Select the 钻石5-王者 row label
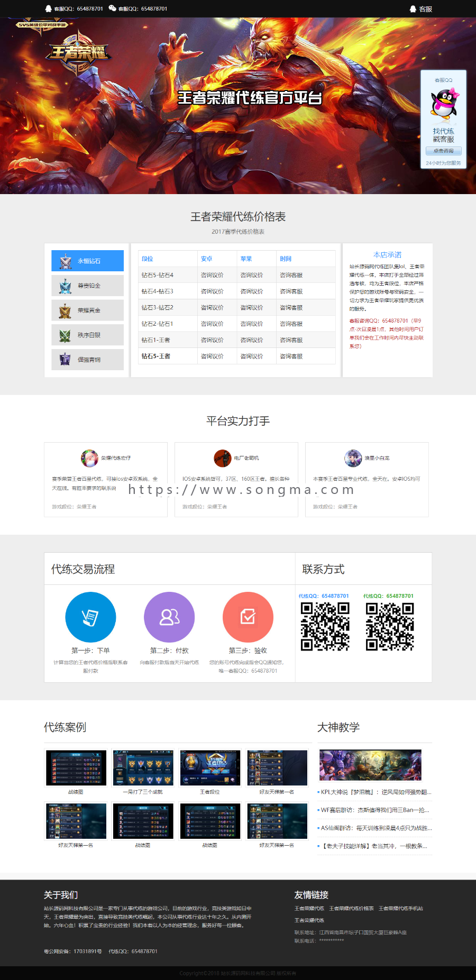Screen dimensions: 476x980 click(156, 356)
